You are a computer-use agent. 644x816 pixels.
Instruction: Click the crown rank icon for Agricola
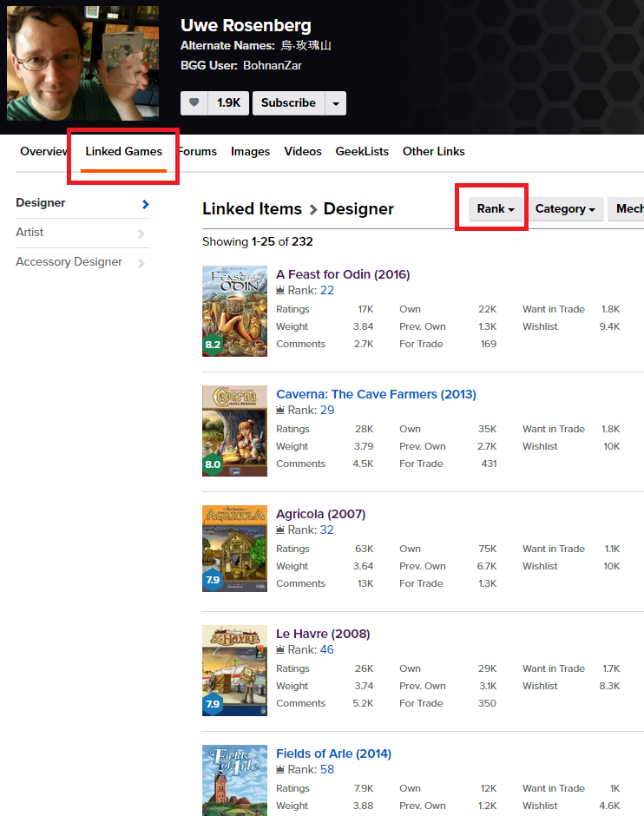(x=280, y=530)
